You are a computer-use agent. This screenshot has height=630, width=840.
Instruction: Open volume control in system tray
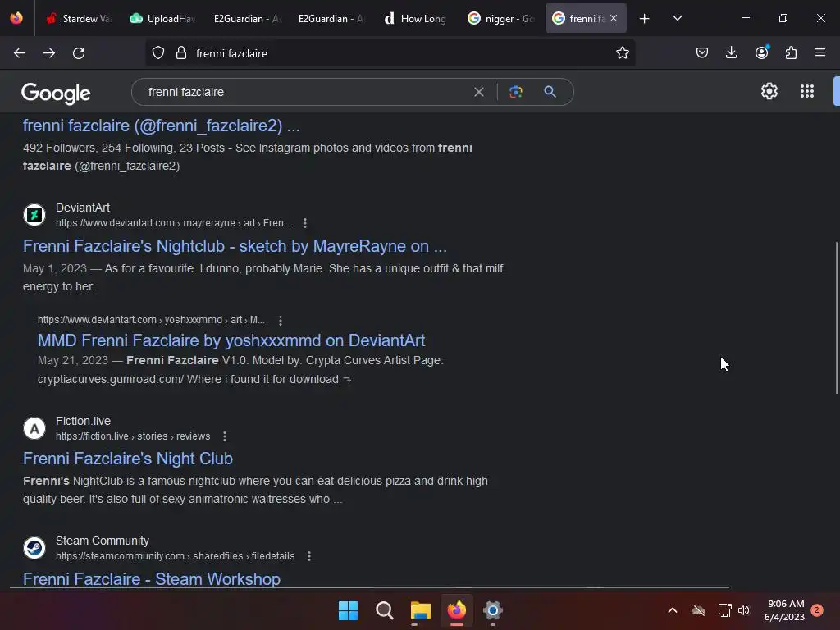pyautogui.click(x=744, y=610)
